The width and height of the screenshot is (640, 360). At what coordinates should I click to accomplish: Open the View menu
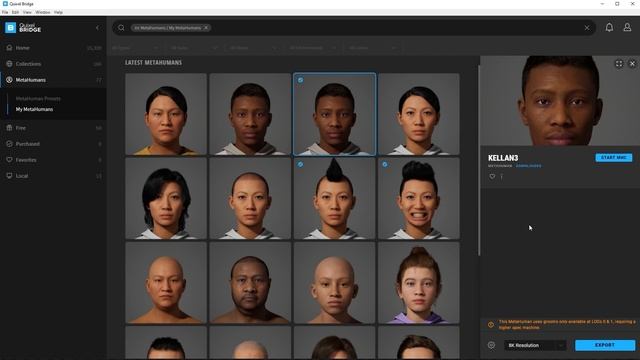coord(27,12)
